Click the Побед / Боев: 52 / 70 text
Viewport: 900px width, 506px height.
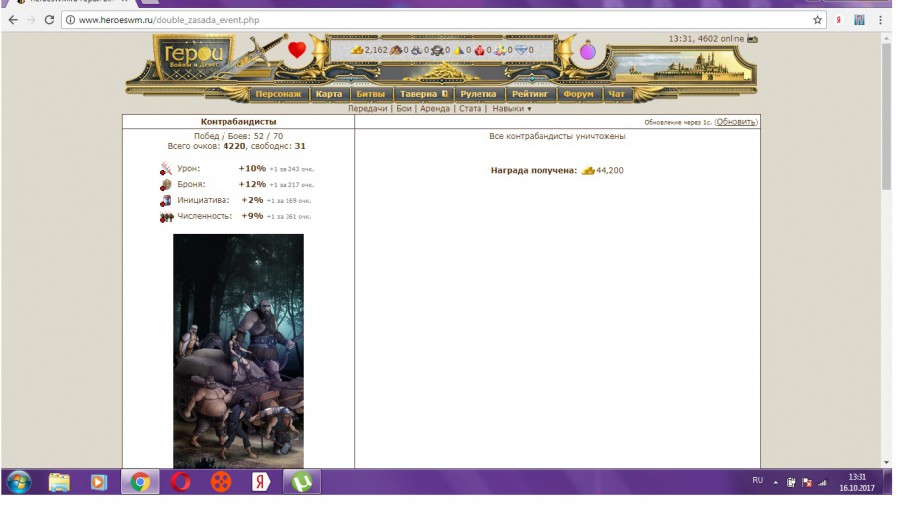pos(238,136)
